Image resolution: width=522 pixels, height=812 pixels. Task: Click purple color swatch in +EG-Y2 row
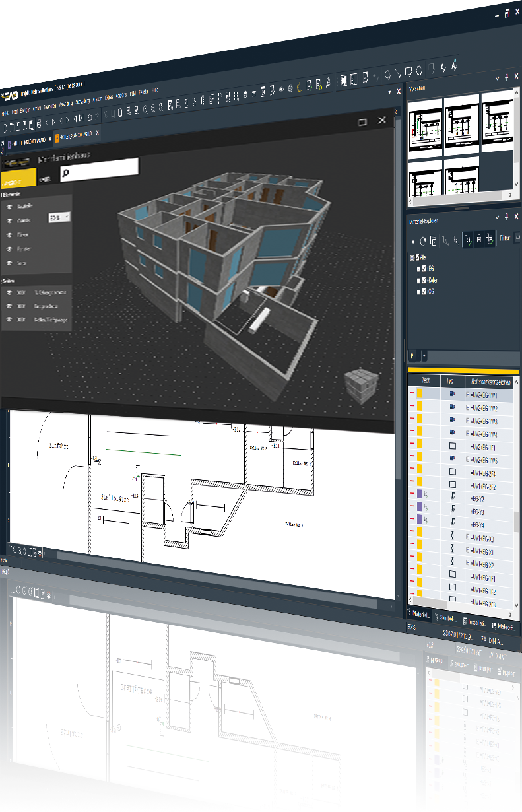click(x=418, y=493)
